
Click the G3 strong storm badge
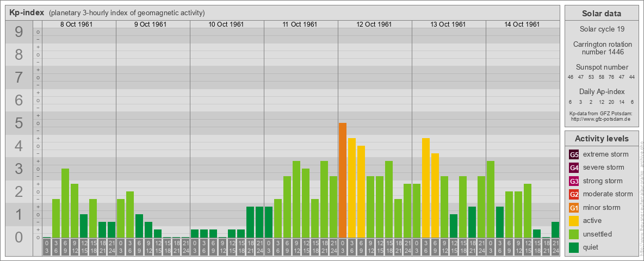pos(574,181)
